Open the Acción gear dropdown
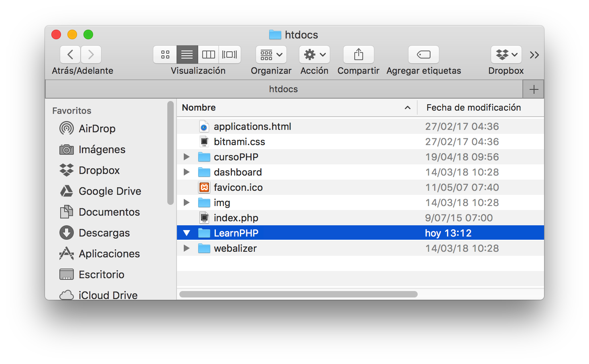Image resolution: width=589 pixels, height=364 pixels. point(315,55)
